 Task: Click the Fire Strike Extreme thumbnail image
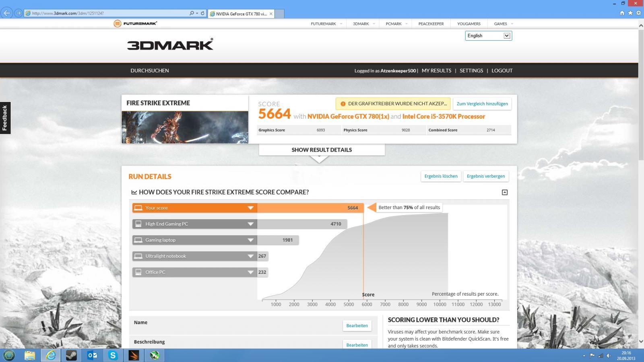tap(185, 127)
